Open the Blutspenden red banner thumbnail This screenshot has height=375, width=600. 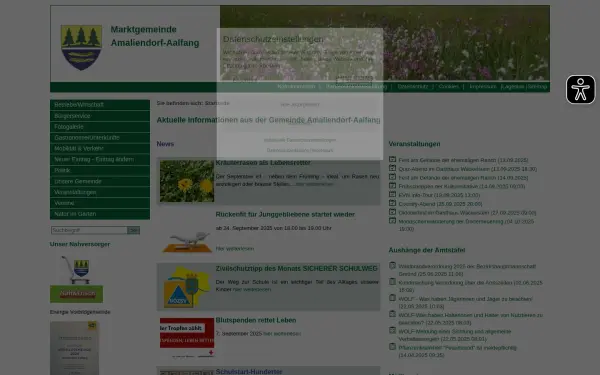tap(187, 337)
